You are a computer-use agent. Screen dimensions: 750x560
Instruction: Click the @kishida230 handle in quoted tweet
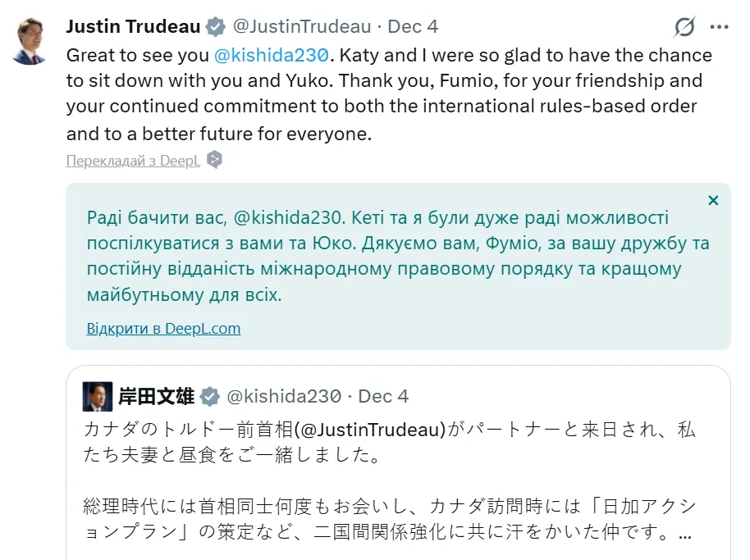coord(283,397)
